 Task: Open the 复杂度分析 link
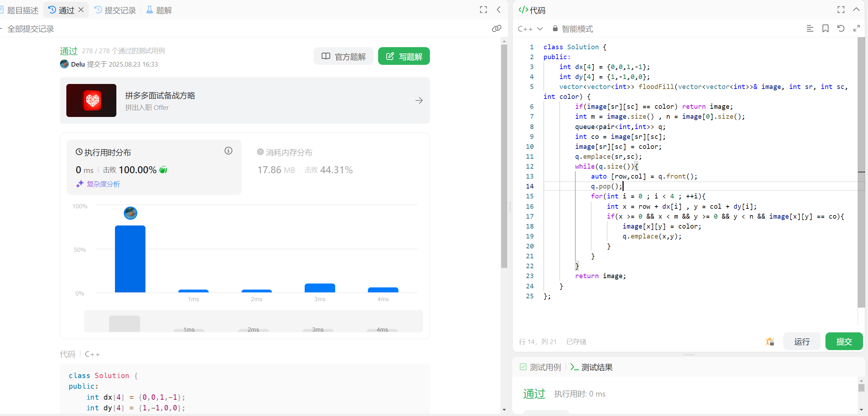click(98, 184)
